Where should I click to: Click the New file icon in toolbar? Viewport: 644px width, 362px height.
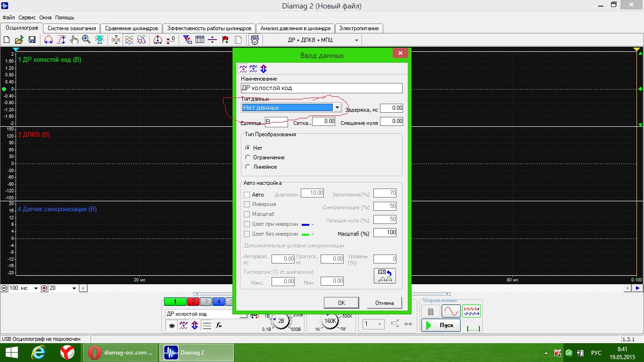coord(7,40)
